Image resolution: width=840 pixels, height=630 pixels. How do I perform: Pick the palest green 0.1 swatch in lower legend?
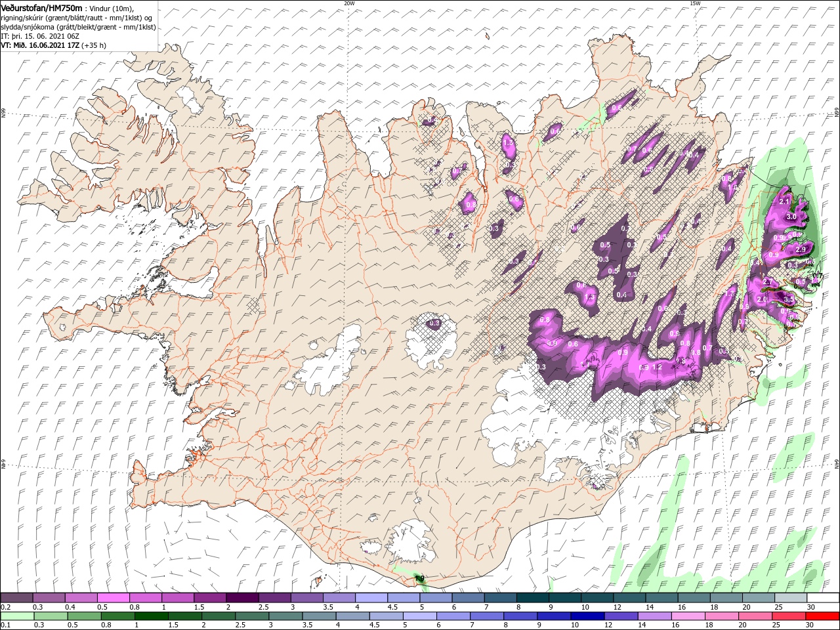[16, 616]
